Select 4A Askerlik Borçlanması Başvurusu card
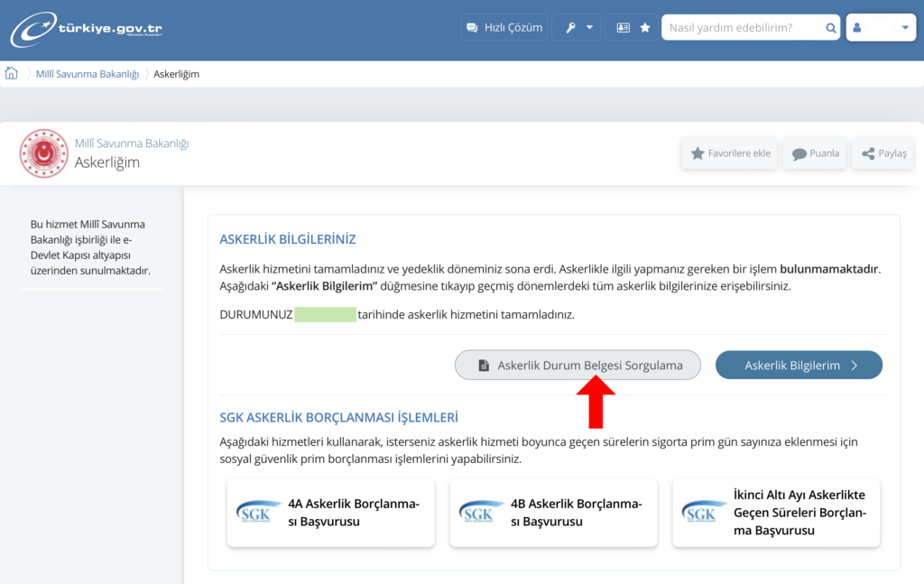Image resolution: width=924 pixels, height=584 pixels. click(x=330, y=513)
